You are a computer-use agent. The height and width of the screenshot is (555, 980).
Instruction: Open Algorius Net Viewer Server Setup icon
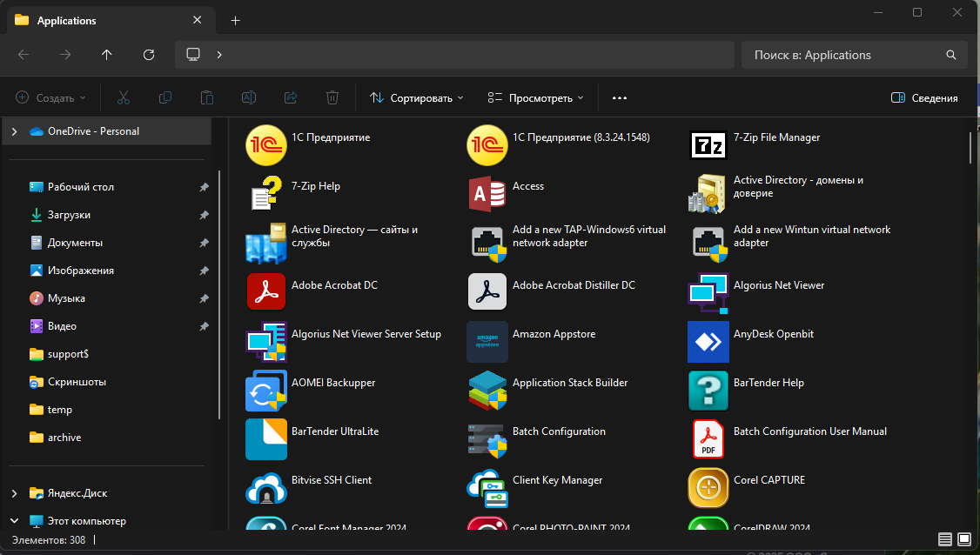coord(266,341)
